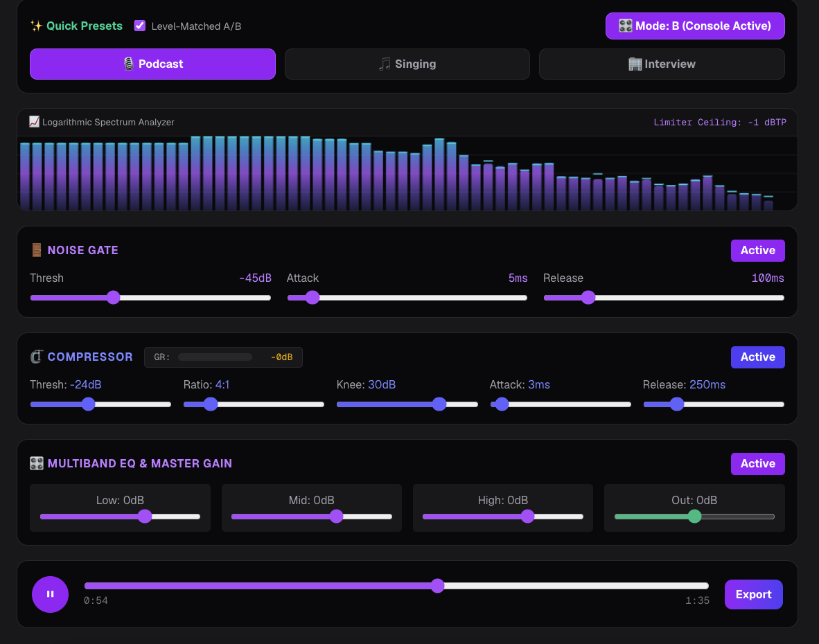
Task: Click the Quick Presets heading
Action: point(84,26)
